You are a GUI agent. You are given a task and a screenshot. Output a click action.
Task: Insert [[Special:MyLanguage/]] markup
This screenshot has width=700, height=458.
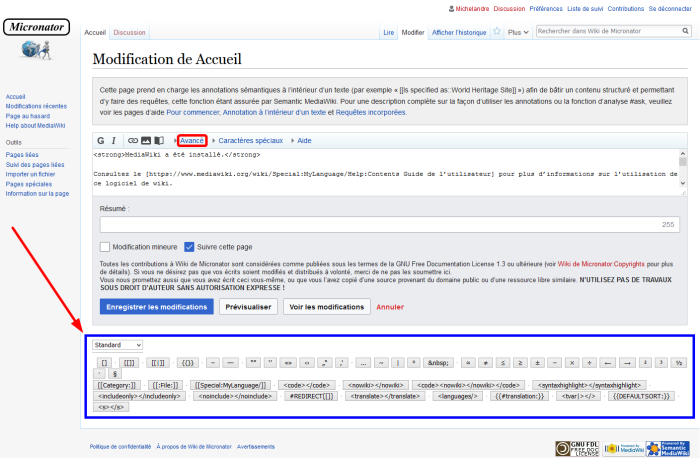230,385
